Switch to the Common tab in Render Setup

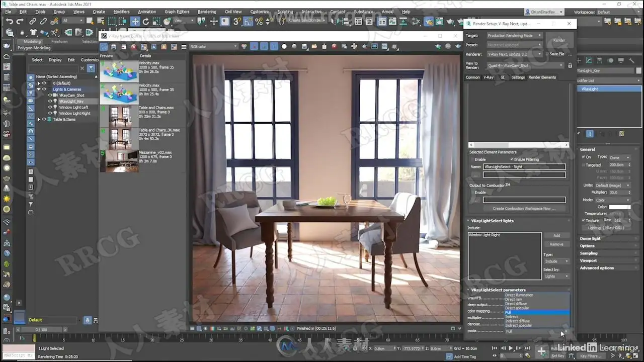[x=473, y=77]
